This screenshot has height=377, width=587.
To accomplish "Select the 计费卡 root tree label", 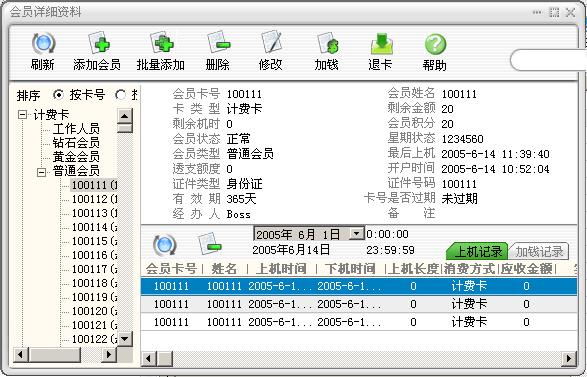I will pos(51,114).
